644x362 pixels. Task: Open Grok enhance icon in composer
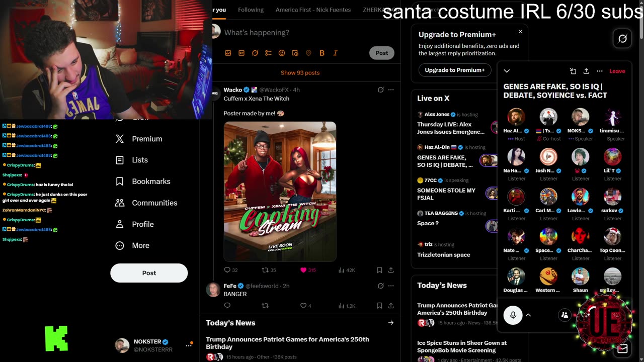point(255,53)
